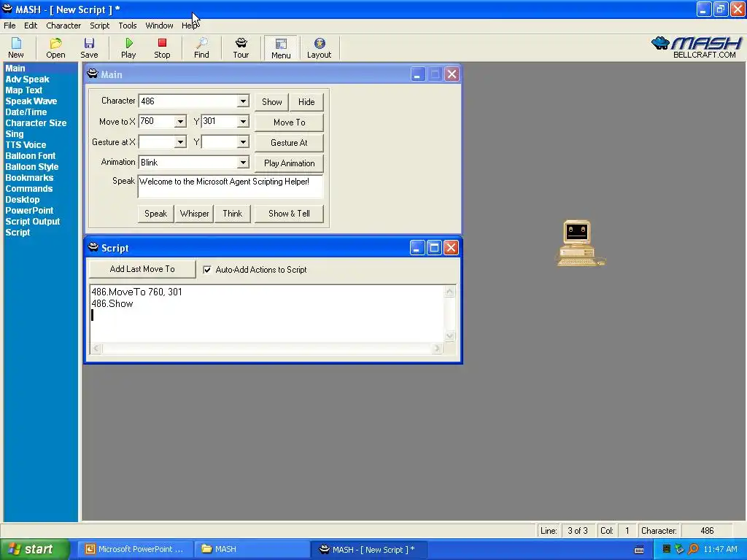Viewport: 747px width, 560px height.
Task: Run the script with the Play icon
Action: tap(128, 48)
